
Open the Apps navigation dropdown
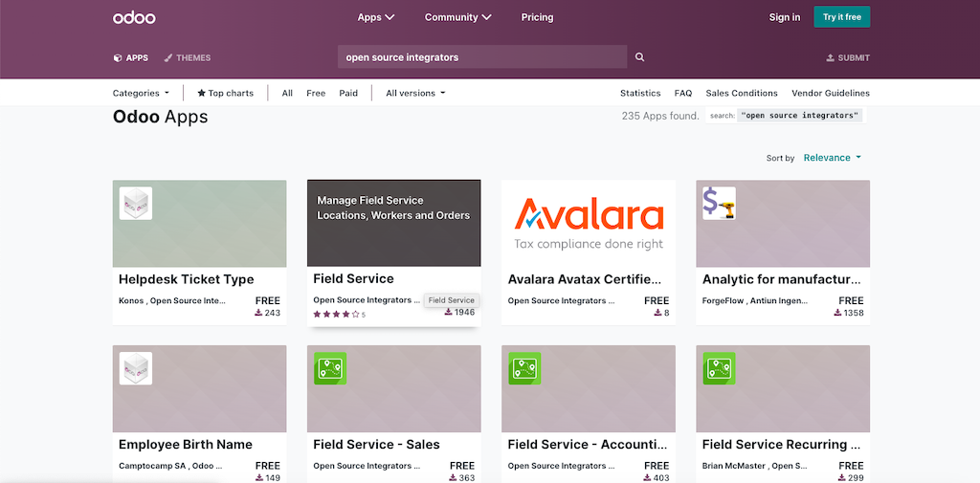(375, 17)
